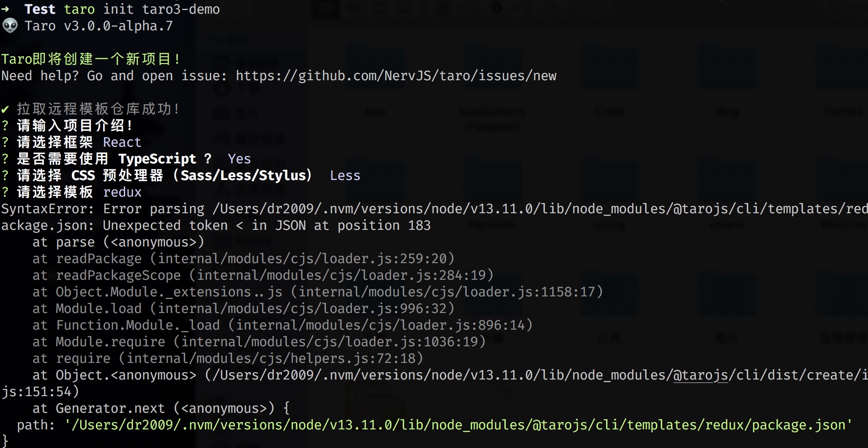The width and height of the screenshot is (868, 448).
Task: Click the 'at readPackage' loader.js:259:20 line
Action: pyautogui.click(x=244, y=259)
